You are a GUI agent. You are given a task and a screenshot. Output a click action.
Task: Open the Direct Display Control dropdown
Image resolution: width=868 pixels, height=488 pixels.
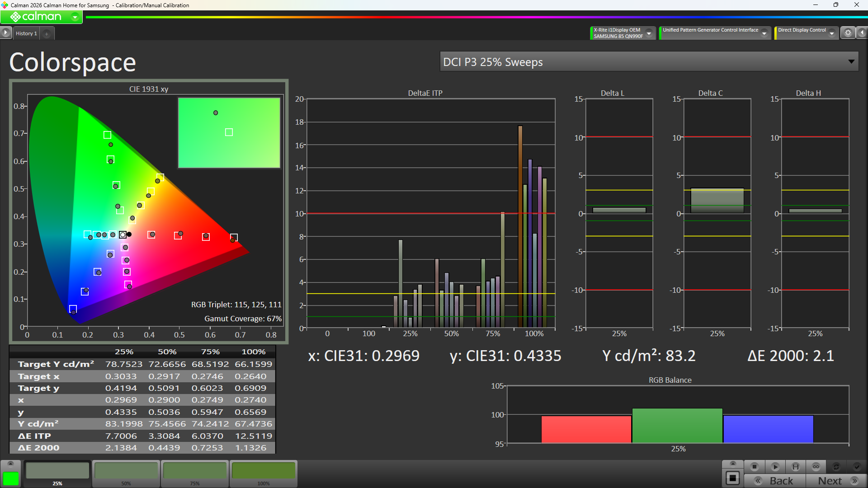[x=831, y=33]
